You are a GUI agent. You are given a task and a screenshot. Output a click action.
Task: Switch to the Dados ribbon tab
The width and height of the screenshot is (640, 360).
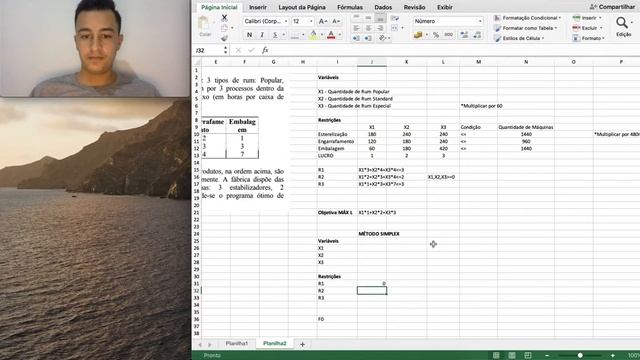point(383,7)
